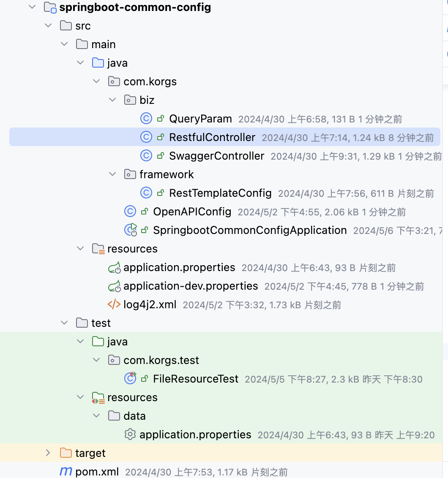Collapse the framework package
The height and width of the screenshot is (478, 448).
click(x=112, y=174)
